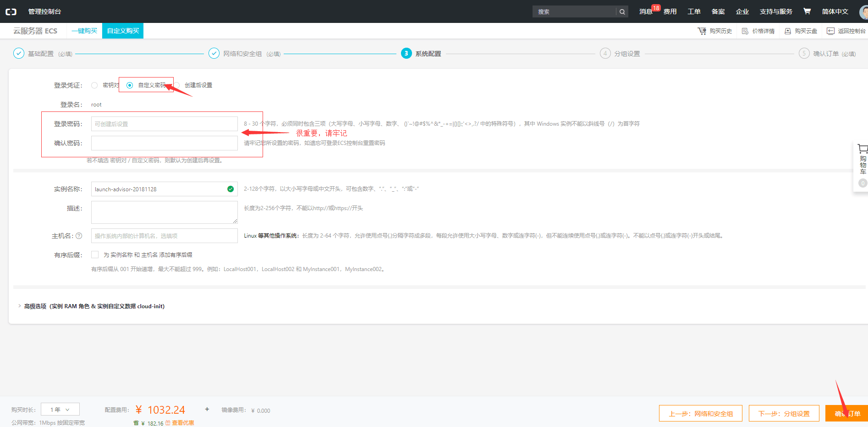868x427 pixels.
Task: Click the buy cloud disk (购买云盘) icon
Action: pyautogui.click(x=788, y=31)
